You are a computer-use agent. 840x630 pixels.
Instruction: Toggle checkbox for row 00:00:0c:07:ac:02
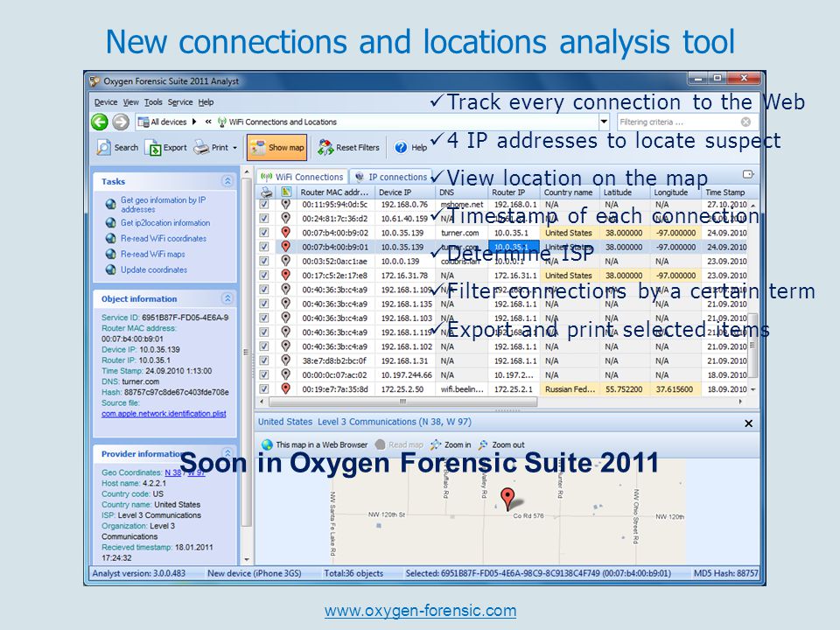point(264,374)
